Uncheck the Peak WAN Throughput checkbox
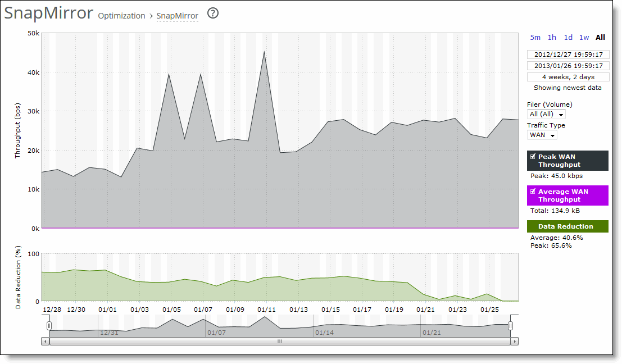Screen dimensions: 622x364 coord(532,156)
